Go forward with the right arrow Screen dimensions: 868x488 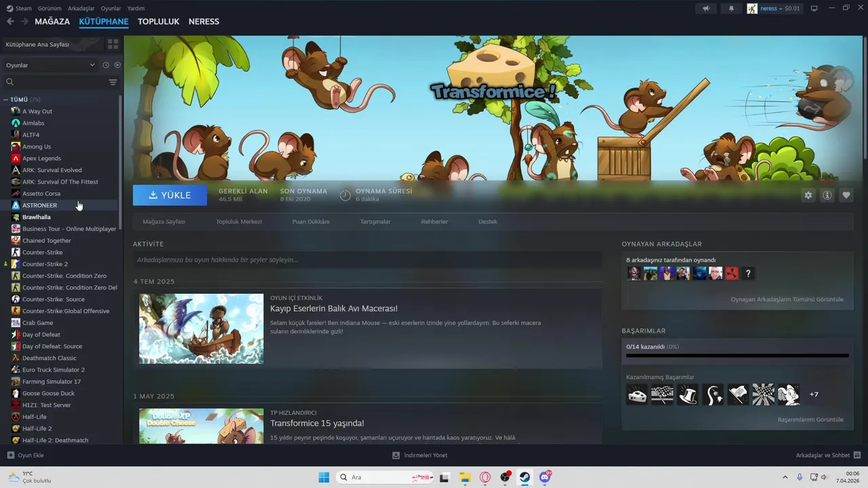coord(24,22)
